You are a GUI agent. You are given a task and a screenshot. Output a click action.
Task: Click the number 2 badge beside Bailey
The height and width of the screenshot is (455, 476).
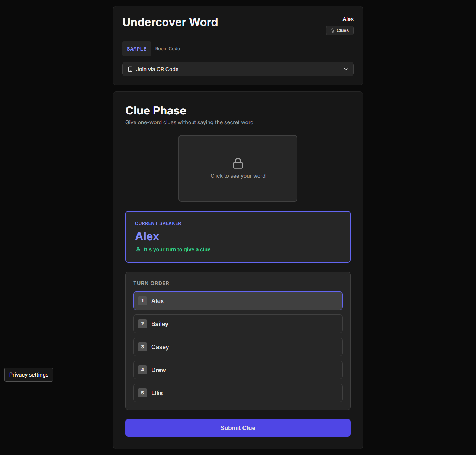142,324
